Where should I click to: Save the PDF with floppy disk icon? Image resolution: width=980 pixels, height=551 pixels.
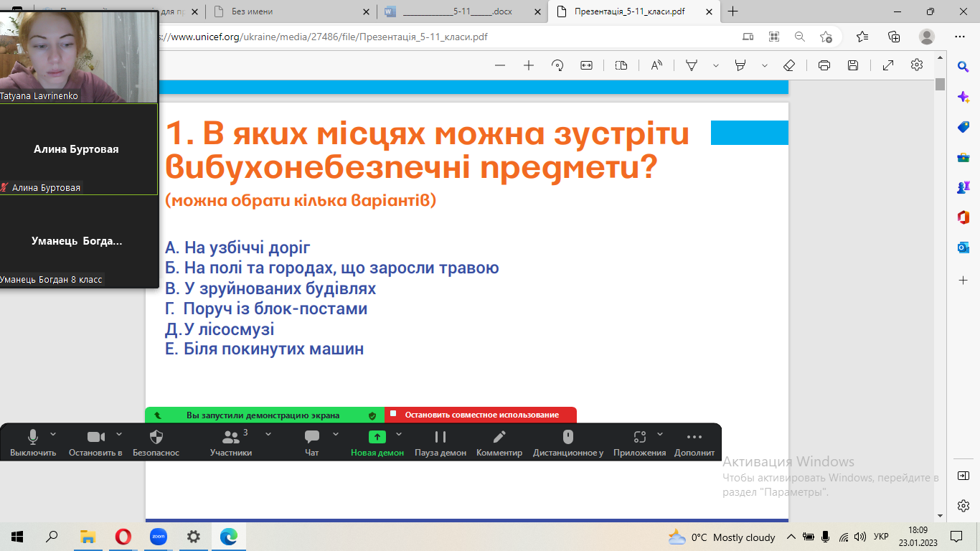coord(853,65)
